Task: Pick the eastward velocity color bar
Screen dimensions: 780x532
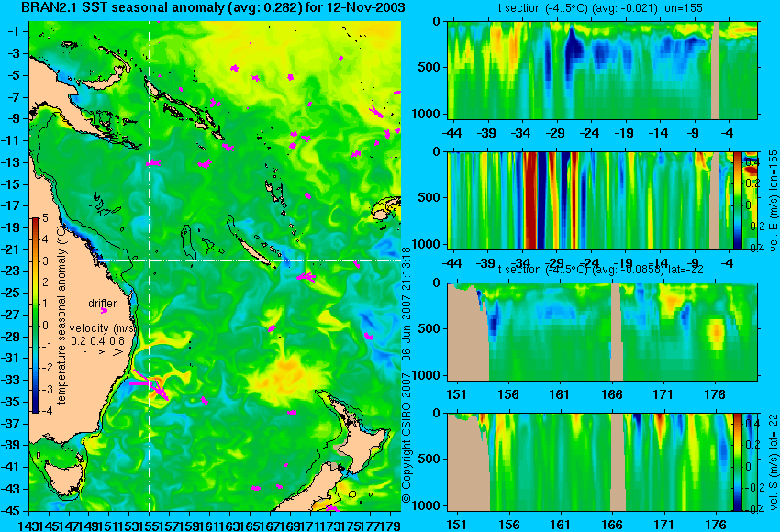Action: click(x=737, y=200)
